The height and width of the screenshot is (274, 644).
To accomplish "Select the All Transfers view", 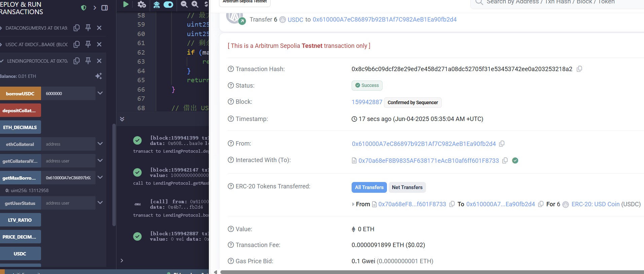I will pyautogui.click(x=369, y=187).
